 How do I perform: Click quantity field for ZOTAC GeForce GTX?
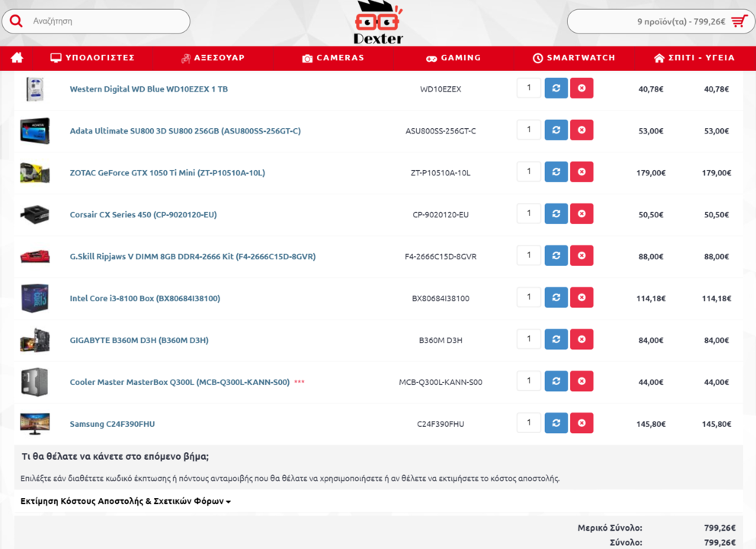(529, 172)
